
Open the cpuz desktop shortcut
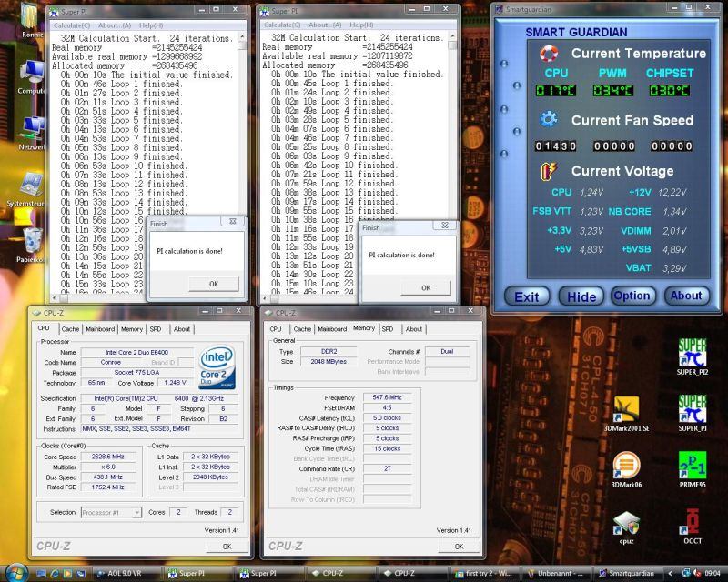coord(626,527)
